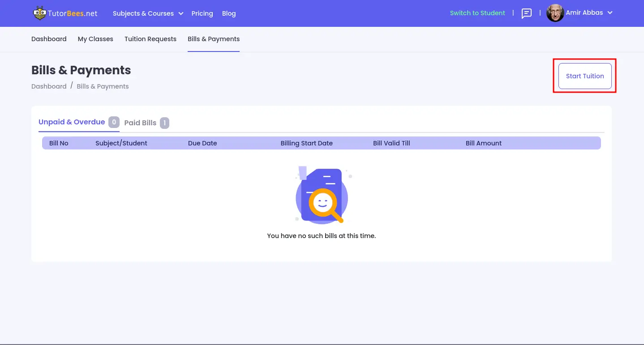644x345 pixels.
Task: Switch to the Paid Bills tab
Action: pyautogui.click(x=140, y=123)
